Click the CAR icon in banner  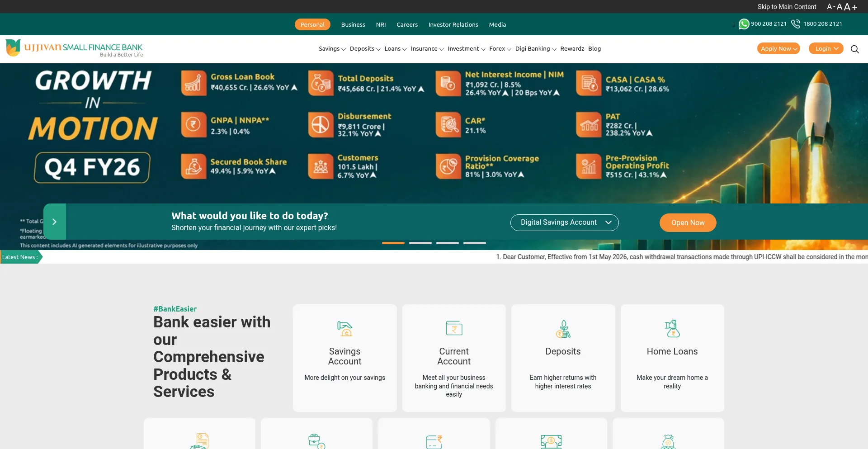click(x=448, y=124)
